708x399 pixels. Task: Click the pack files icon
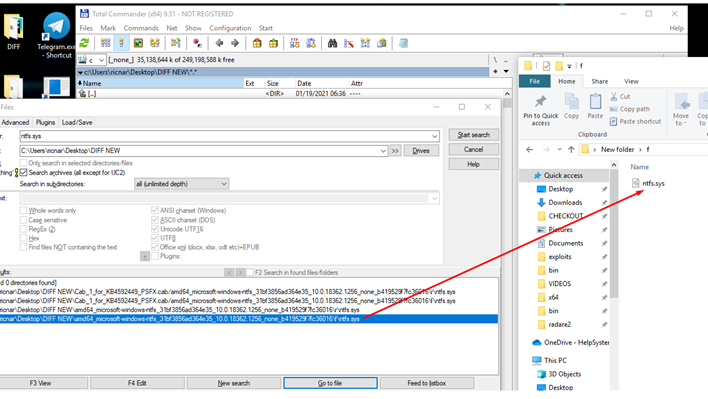(x=257, y=43)
